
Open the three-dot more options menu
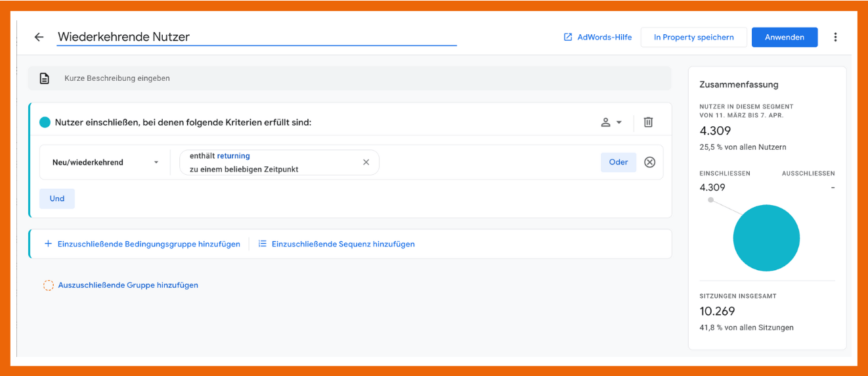(835, 37)
